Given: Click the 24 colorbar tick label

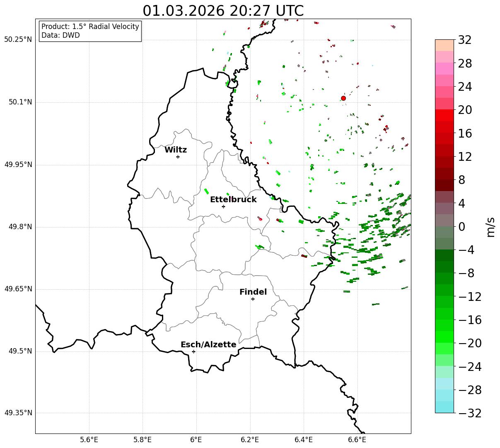Looking at the screenshot, I should 464,87.
